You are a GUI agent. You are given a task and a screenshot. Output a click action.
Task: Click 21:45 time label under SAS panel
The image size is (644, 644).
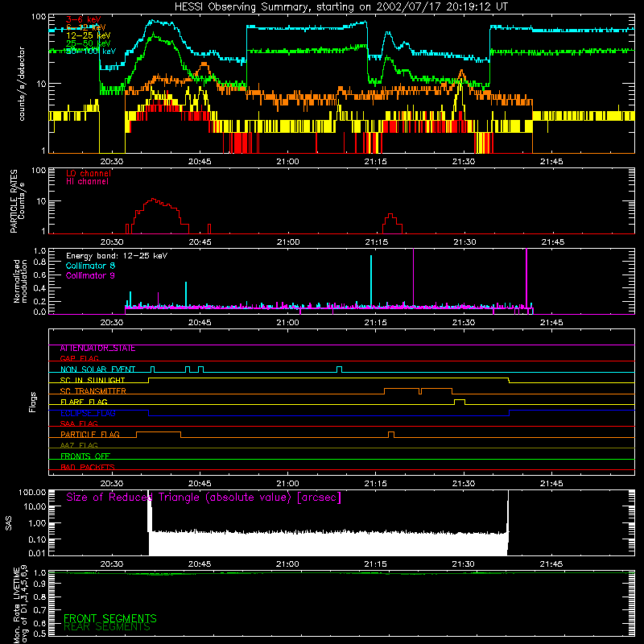pyautogui.click(x=551, y=564)
